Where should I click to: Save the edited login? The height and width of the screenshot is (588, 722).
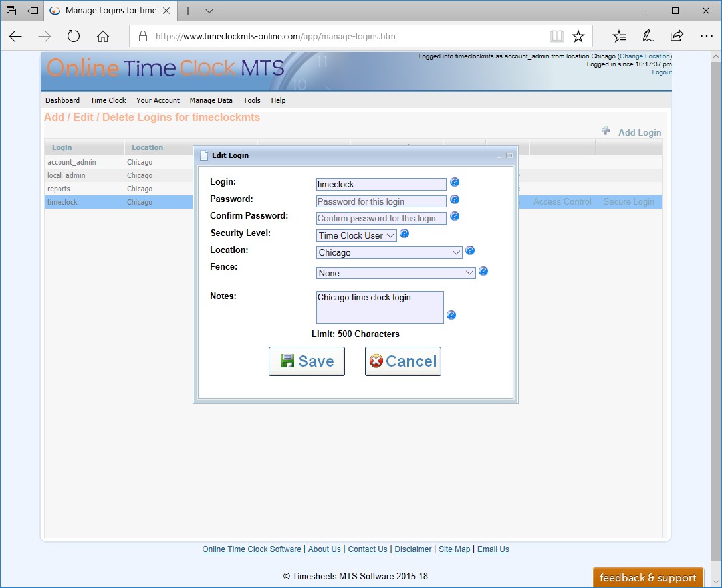pyautogui.click(x=306, y=361)
